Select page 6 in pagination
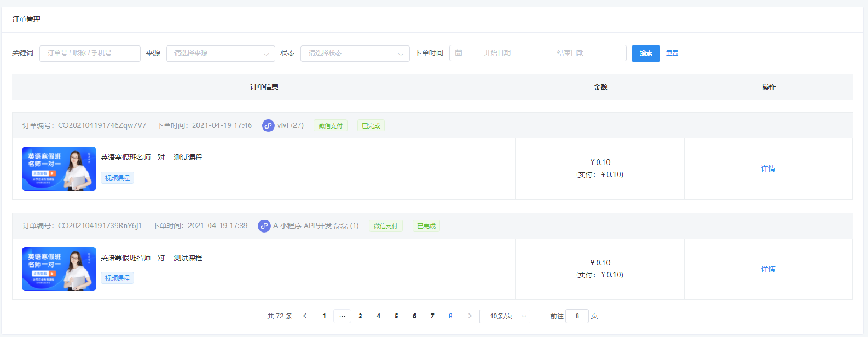 (x=414, y=316)
